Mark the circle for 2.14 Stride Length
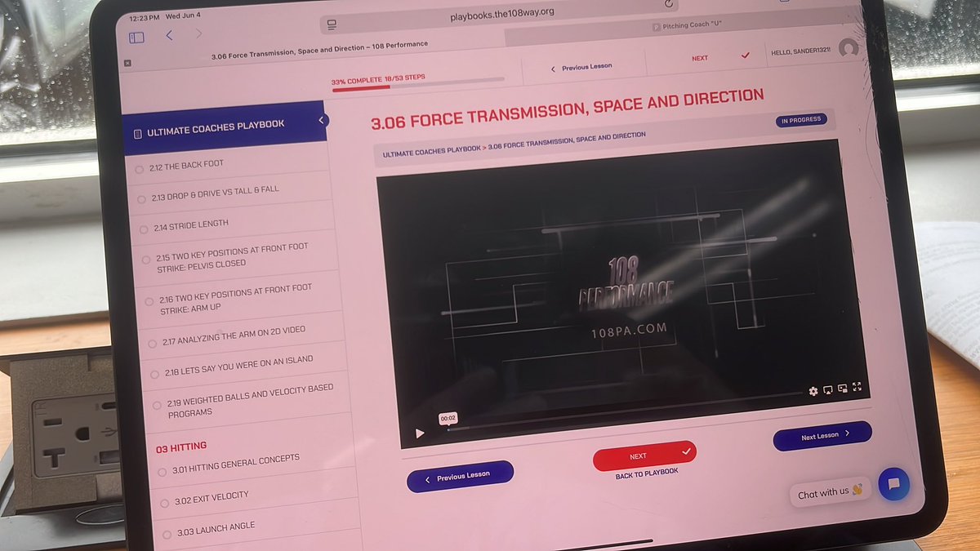The width and height of the screenshot is (980, 551). 145,229
